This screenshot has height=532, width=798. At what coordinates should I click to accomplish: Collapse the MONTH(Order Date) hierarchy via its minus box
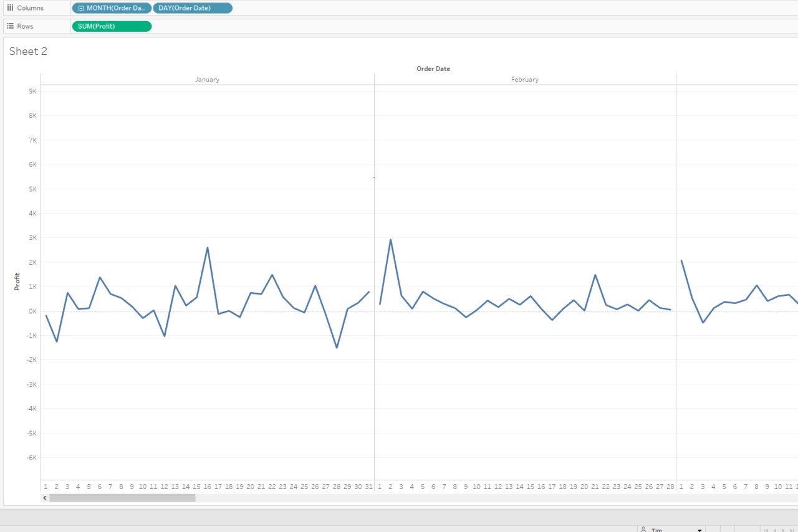pos(82,7)
